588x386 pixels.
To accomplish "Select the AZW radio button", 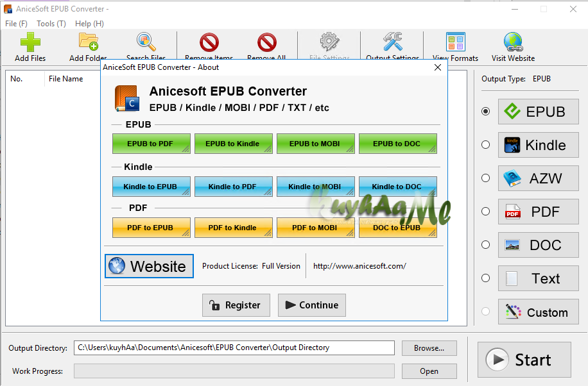I will pyautogui.click(x=486, y=178).
